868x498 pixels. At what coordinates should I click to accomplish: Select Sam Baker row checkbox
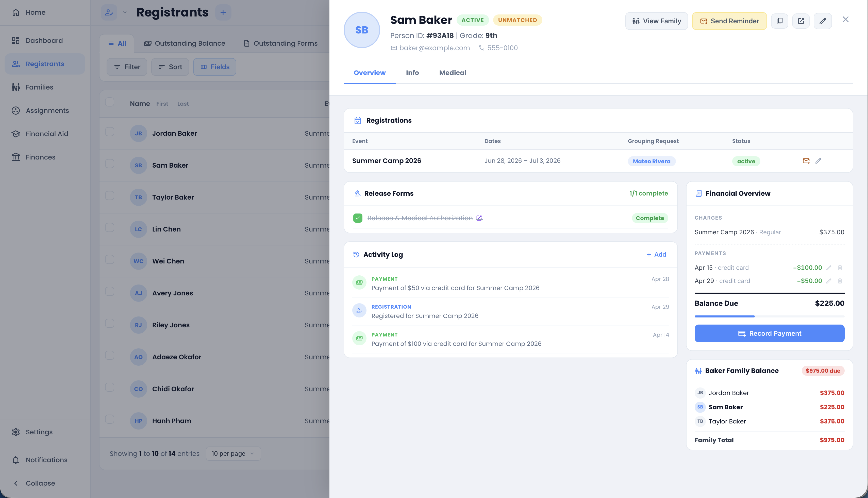(x=110, y=164)
